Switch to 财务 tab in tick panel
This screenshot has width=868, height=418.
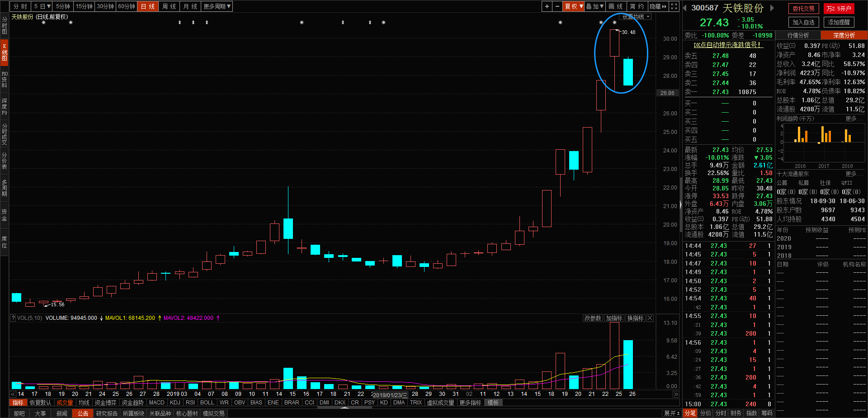(x=736, y=413)
